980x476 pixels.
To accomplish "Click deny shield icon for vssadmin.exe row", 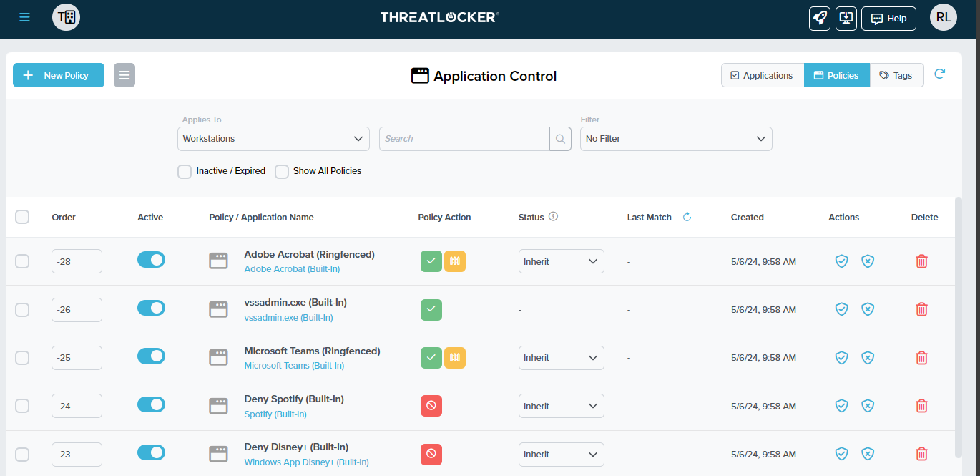I will (x=868, y=309).
